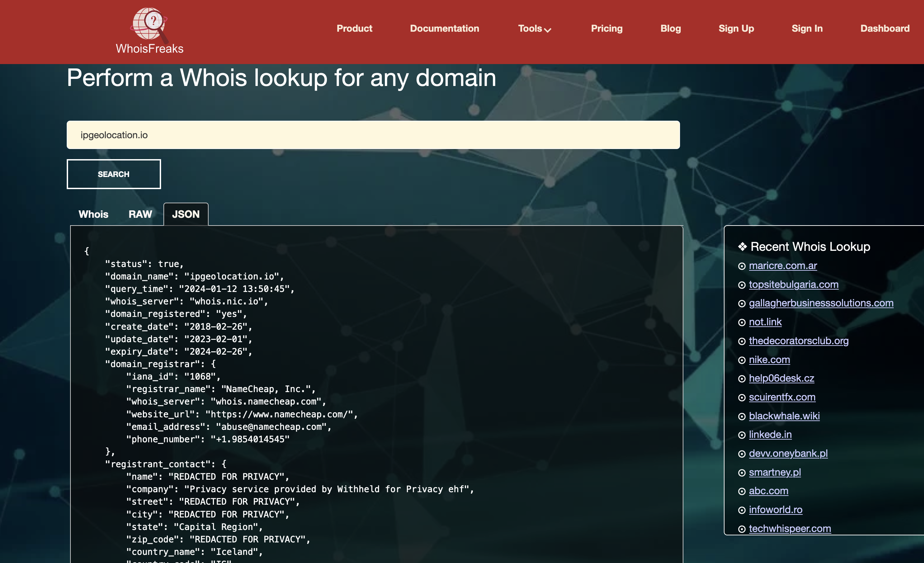Image resolution: width=924 pixels, height=563 pixels.
Task: Switch to the RAW tab
Action: tap(140, 214)
